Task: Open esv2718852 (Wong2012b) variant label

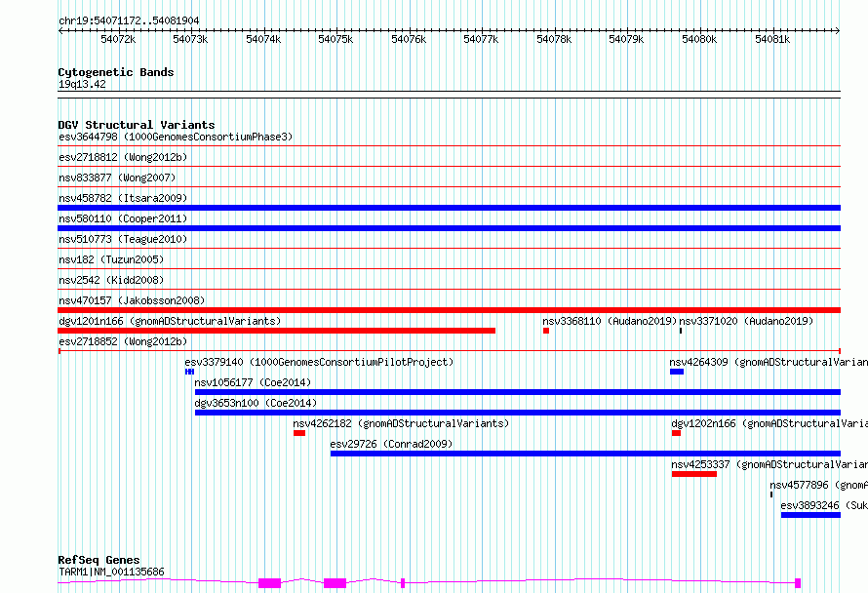Action: [123, 341]
